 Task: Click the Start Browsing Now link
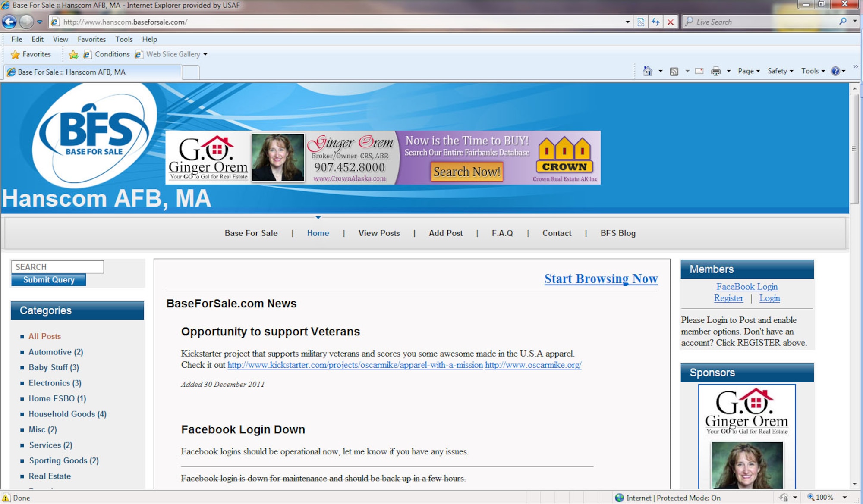coord(601,279)
